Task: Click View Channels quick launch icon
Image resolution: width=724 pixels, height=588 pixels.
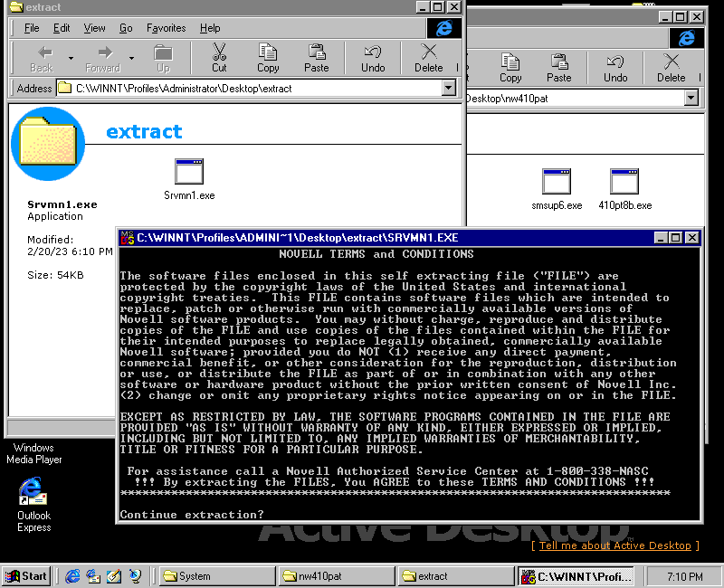Action: click(135, 576)
